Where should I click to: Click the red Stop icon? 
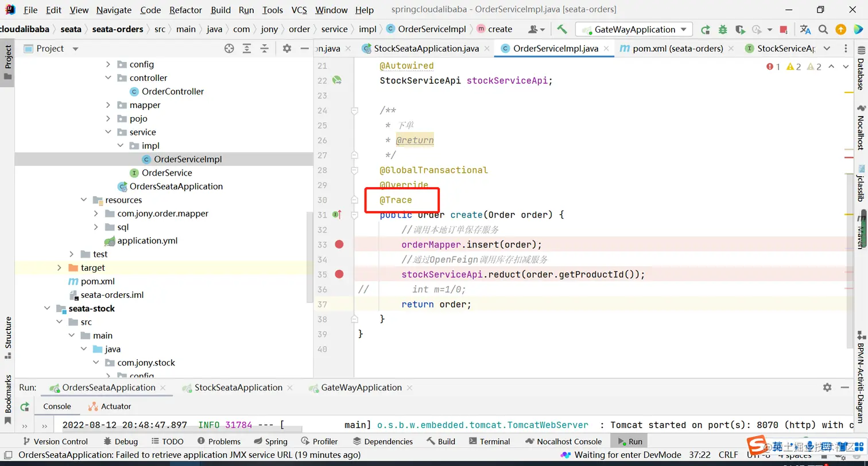point(784,29)
